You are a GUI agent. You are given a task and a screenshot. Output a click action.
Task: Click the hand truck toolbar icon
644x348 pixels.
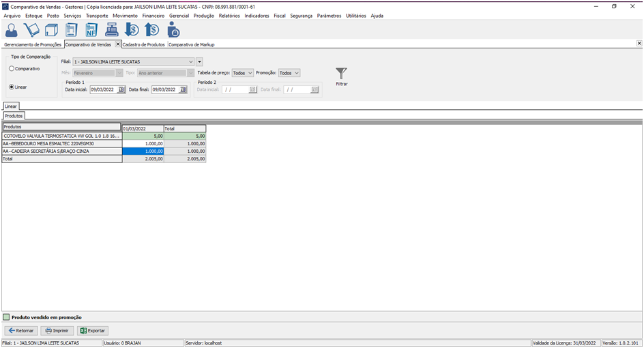[31, 30]
